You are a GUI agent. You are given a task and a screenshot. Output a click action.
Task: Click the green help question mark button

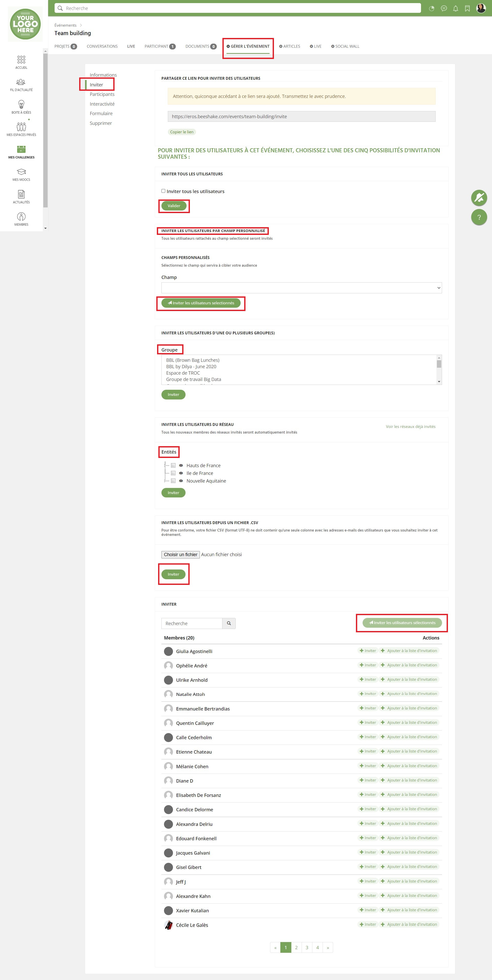coord(479,217)
